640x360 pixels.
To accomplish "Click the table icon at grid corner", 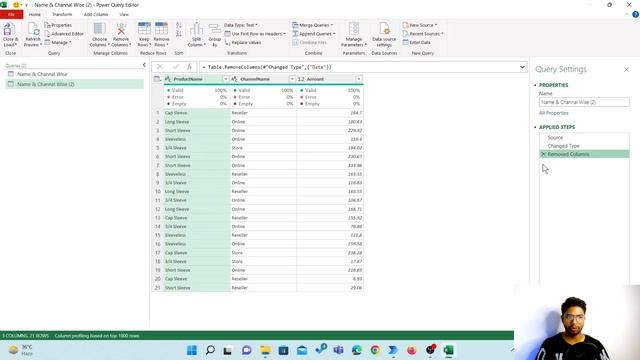I will pyautogui.click(x=157, y=79).
